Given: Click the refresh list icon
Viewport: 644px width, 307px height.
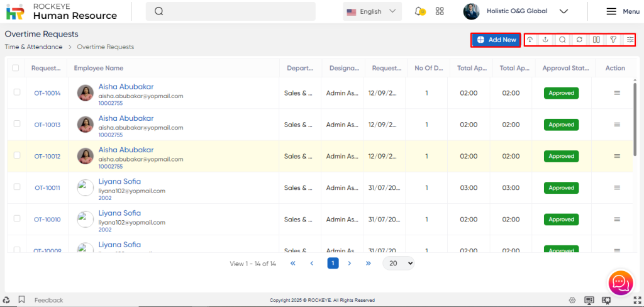Looking at the screenshot, I should 579,40.
